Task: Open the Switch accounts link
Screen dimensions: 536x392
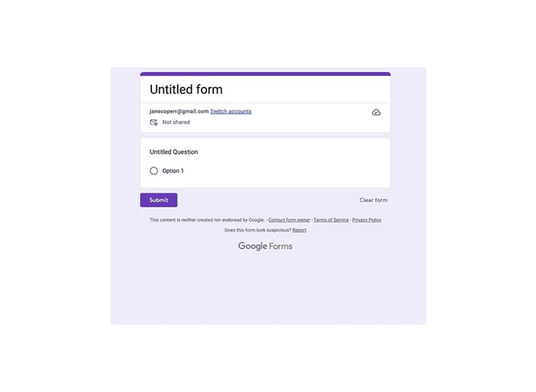Action: pyautogui.click(x=230, y=111)
